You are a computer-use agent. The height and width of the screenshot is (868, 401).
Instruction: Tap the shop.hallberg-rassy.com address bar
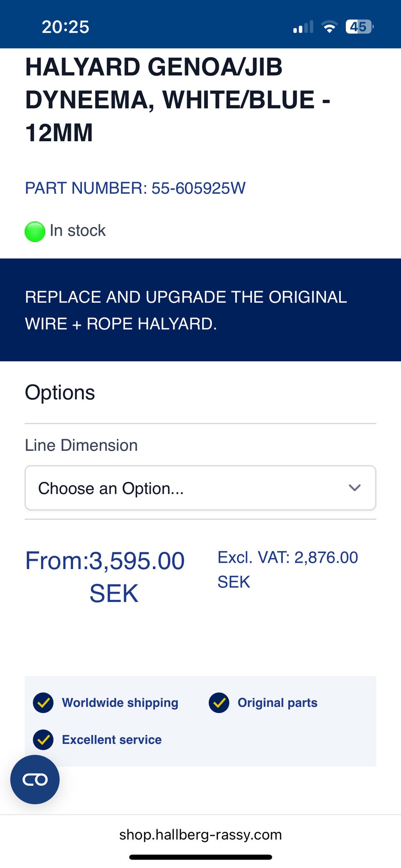pos(200,835)
